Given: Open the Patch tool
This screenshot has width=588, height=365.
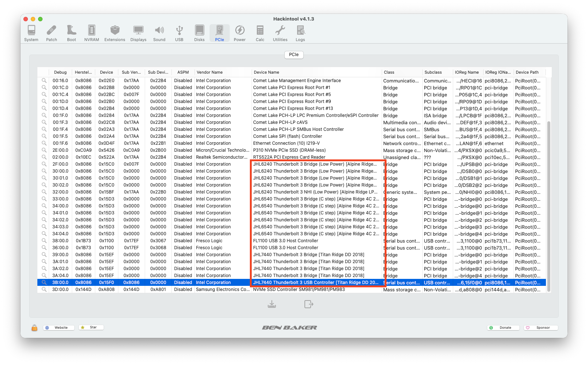Looking at the screenshot, I should (x=52, y=33).
